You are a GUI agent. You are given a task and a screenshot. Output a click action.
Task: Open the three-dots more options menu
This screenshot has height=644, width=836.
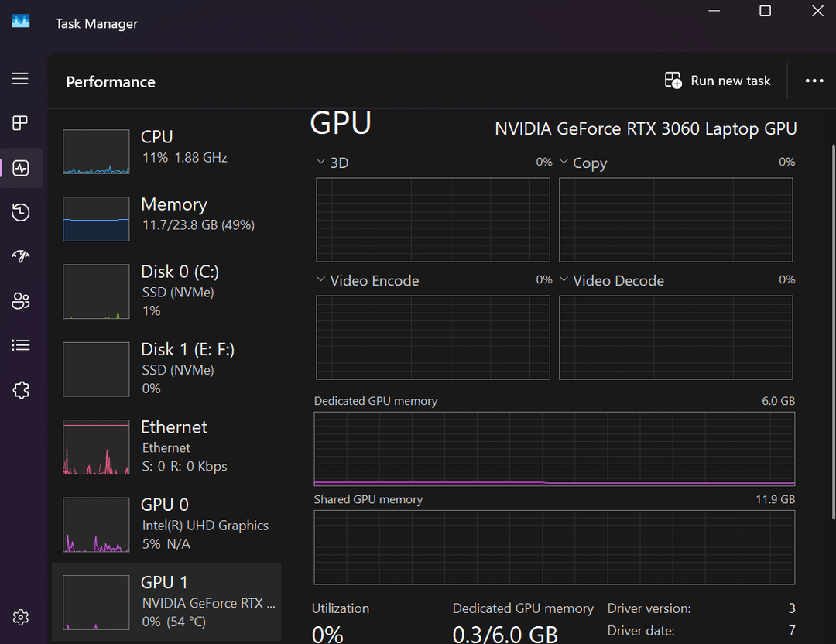pos(814,80)
